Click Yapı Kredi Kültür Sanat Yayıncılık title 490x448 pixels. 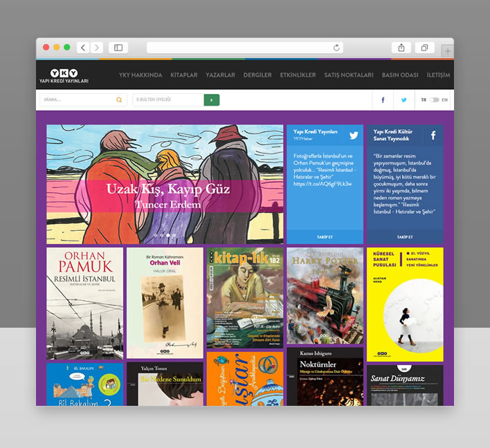[393, 136]
